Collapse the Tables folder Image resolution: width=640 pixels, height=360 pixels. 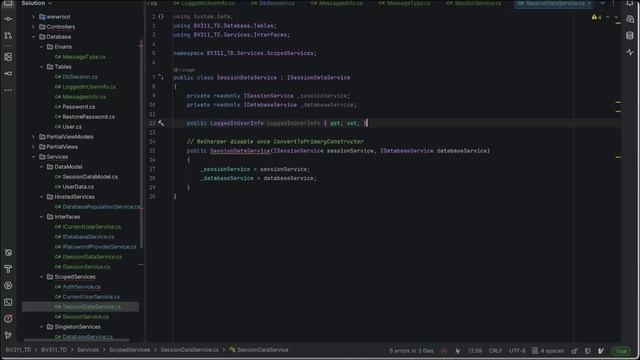click(x=41, y=67)
